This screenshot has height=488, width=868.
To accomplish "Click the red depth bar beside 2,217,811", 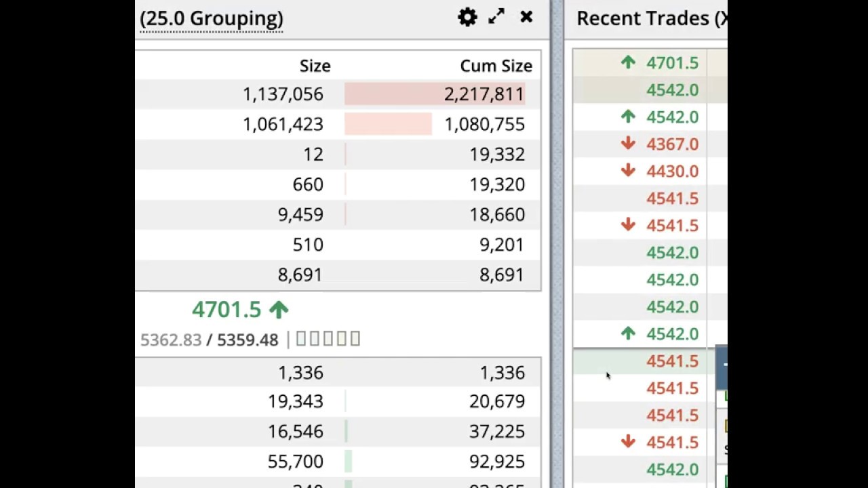I will pos(393,94).
